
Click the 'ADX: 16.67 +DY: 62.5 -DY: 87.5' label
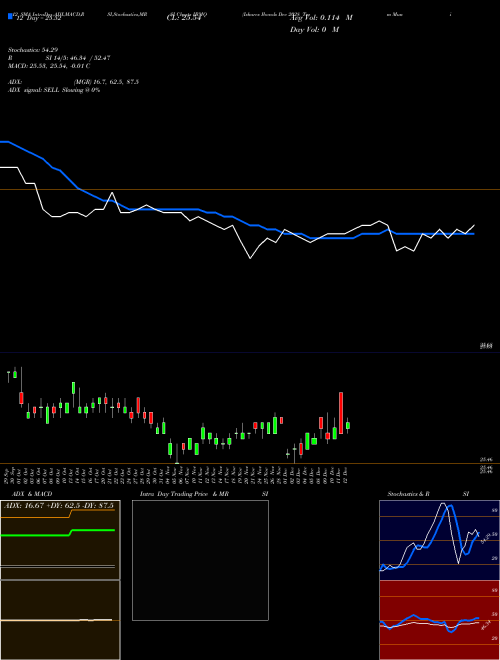(59, 506)
